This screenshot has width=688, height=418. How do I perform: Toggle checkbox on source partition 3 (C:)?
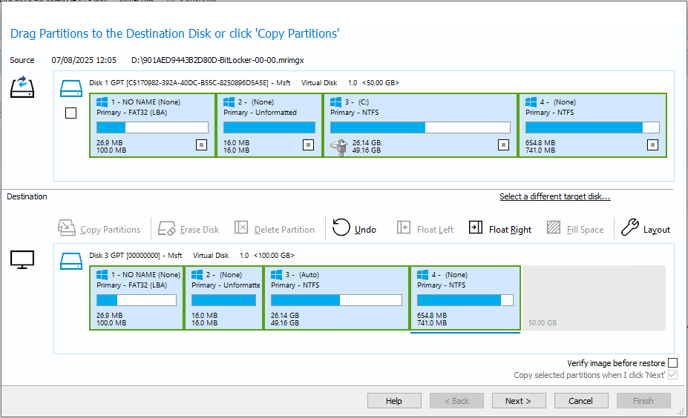(x=503, y=145)
